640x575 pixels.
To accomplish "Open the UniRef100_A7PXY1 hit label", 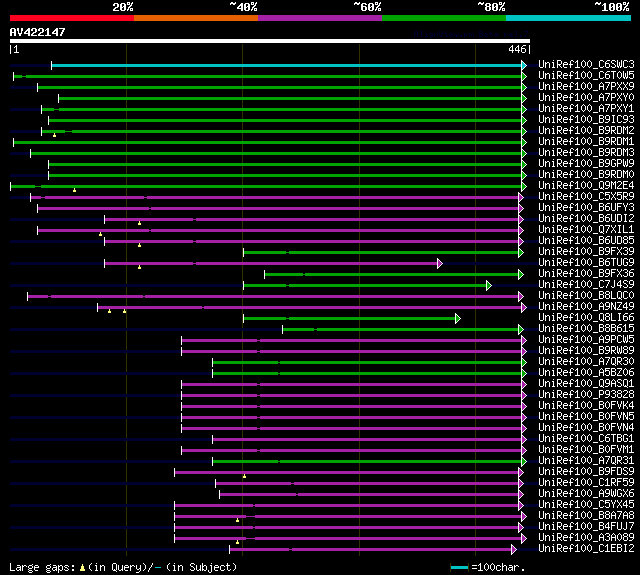I will (x=586, y=109).
